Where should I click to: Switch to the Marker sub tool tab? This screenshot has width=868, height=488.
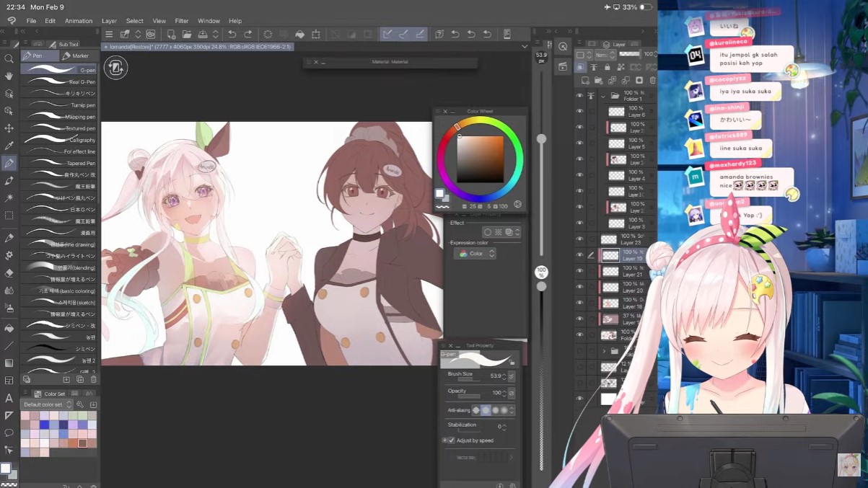click(76, 56)
